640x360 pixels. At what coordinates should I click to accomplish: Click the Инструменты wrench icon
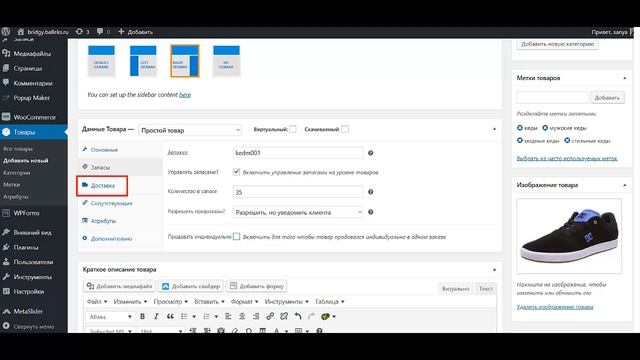(6, 277)
